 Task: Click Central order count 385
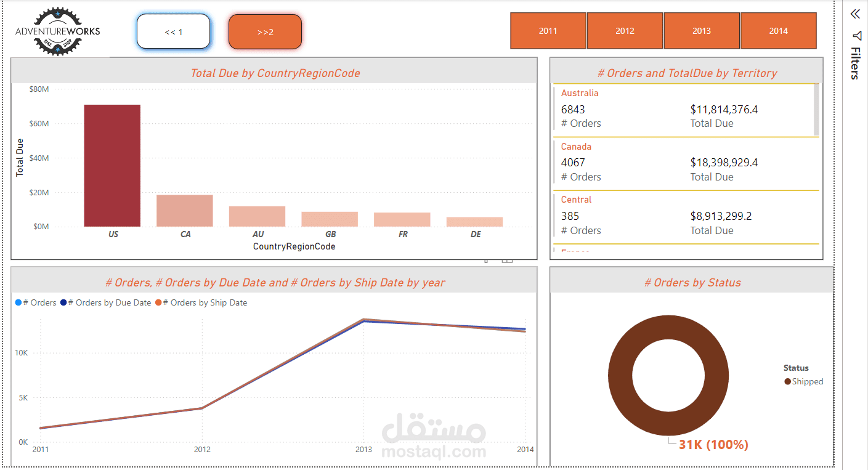click(570, 216)
